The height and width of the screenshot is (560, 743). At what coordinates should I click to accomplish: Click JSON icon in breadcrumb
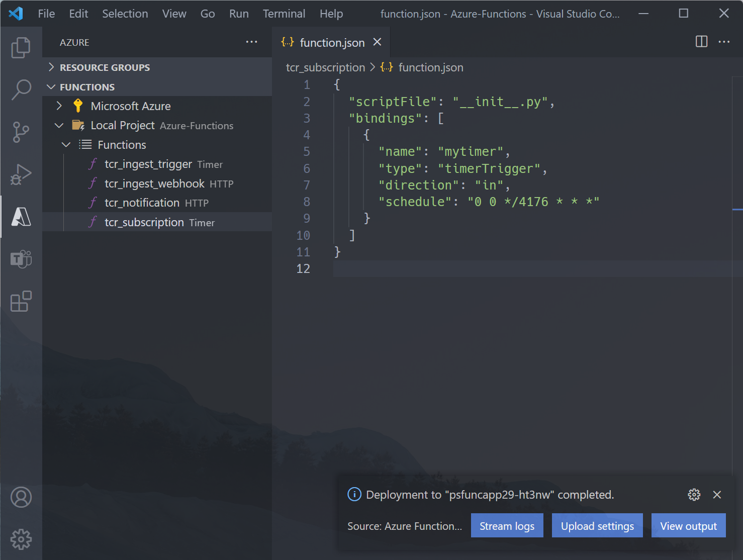(387, 67)
